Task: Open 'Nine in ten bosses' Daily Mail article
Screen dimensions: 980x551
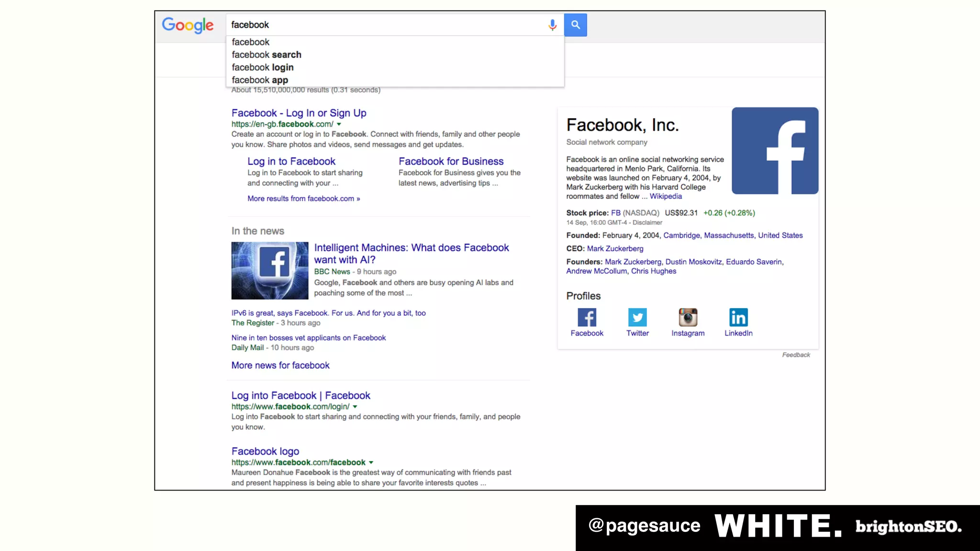Action: (309, 338)
